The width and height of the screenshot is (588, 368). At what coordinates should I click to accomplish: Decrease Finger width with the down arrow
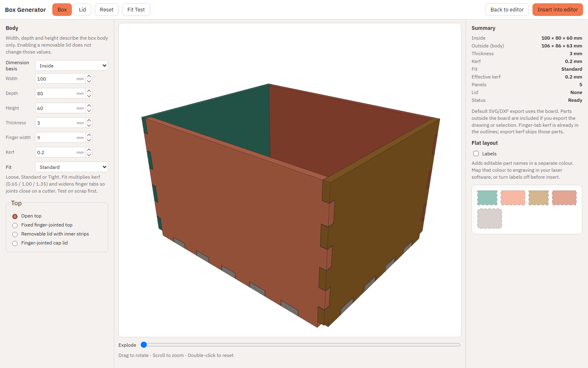pyautogui.click(x=89, y=140)
